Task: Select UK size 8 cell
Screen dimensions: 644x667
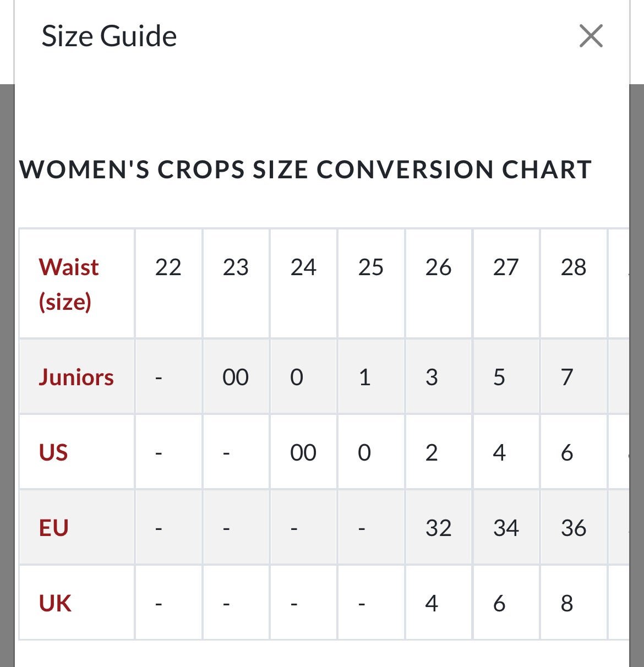Action: (x=574, y=603)
